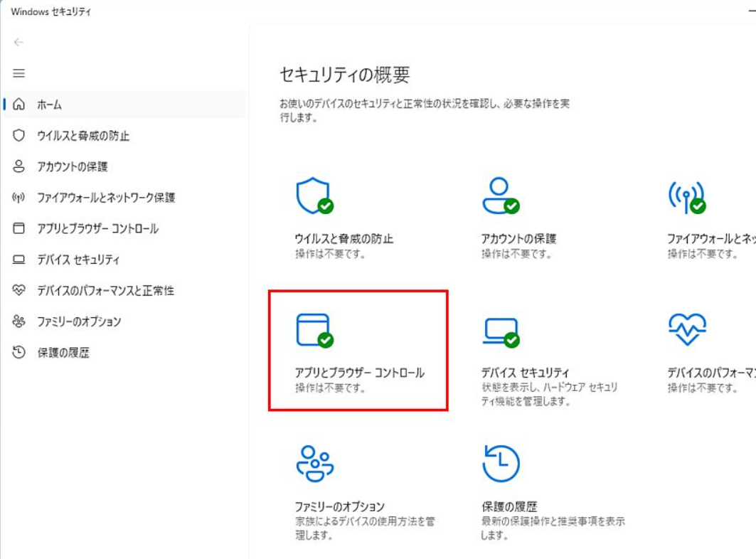Click the heart monitor icon tile
The height and width of the screenshot is (559, 756).
pyautogui.click(x=686, y=330)
